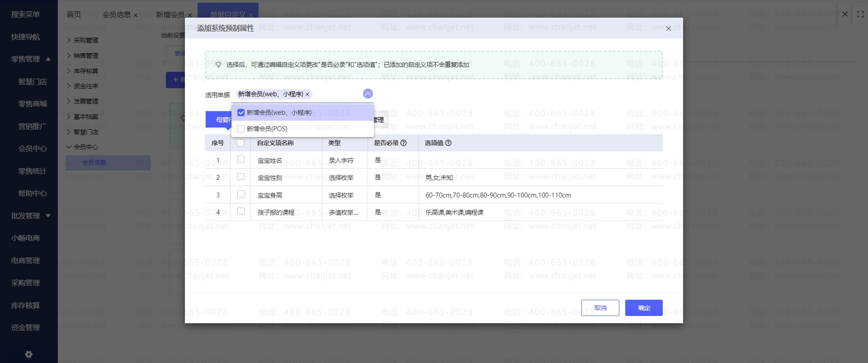Expand the 资金往来 tree node

69,86
